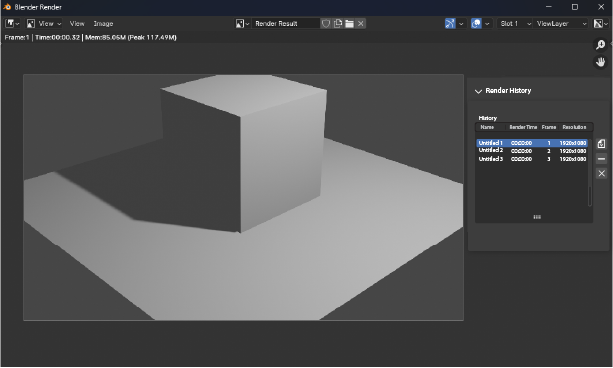Toggle the overlays display button
Screen dimensions: 613x368
coord(476,23)
